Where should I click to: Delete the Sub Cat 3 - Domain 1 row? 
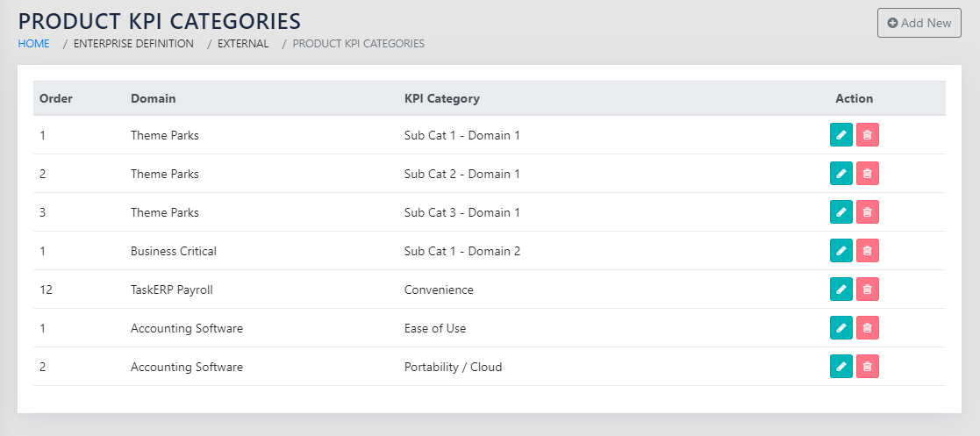pos(867,212)
